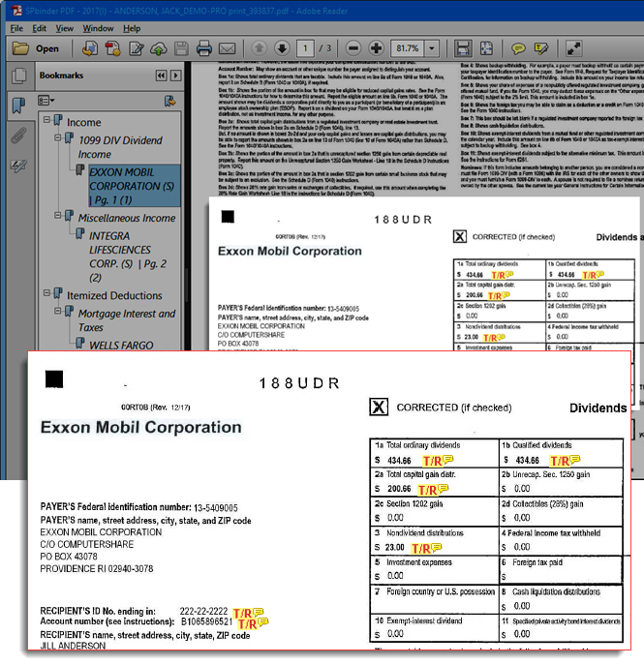
Task: Click the zoom out minus button
Action: click(353, 48)
